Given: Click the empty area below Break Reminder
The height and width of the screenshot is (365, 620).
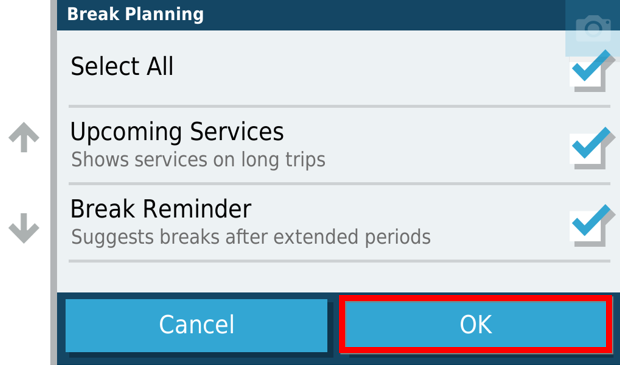Looking at the screenshot, I should tap(339, 278).
